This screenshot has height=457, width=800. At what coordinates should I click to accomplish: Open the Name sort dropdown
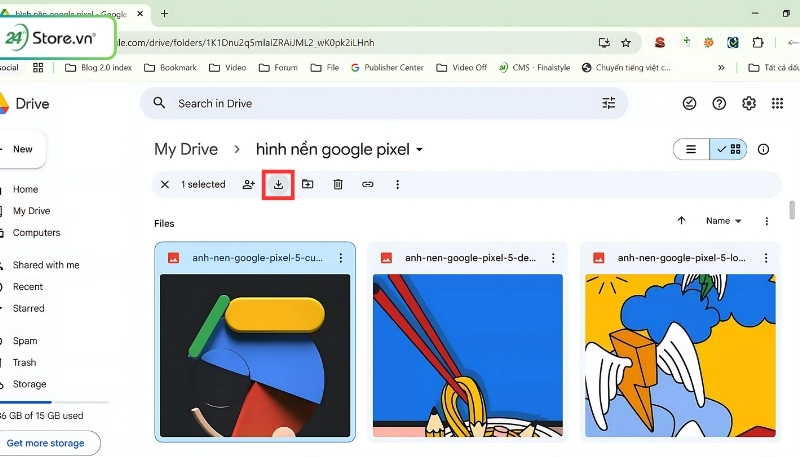click(x=723, y=221)
